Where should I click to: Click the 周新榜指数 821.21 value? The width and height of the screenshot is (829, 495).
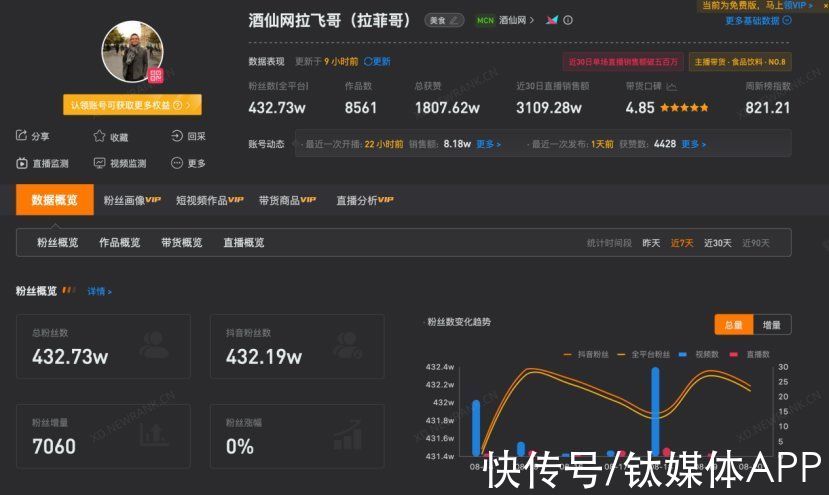pyautogui.click(x=768, y=108)
